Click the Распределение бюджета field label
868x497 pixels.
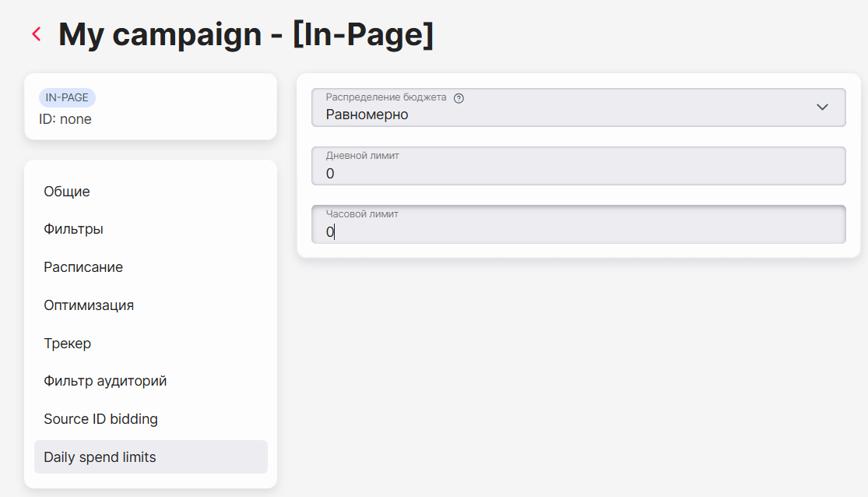(385, 97)
